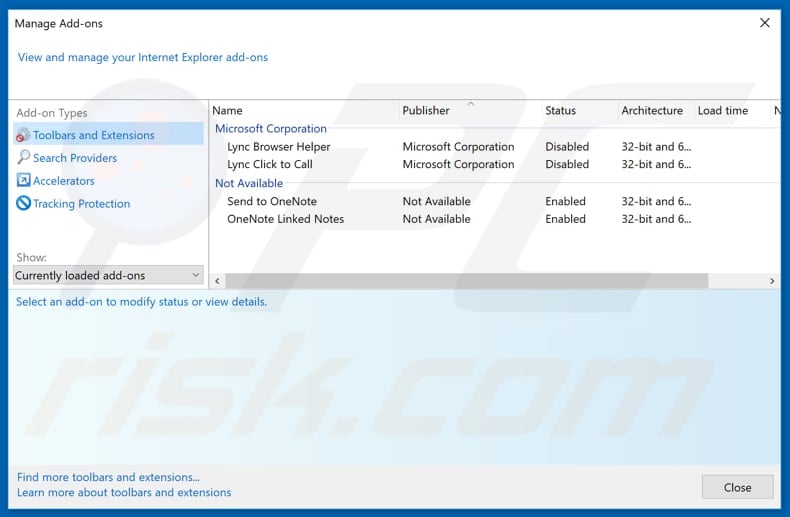Click Microsoft Corporation publisher of Lync Browser Helper

coord(458,147)
